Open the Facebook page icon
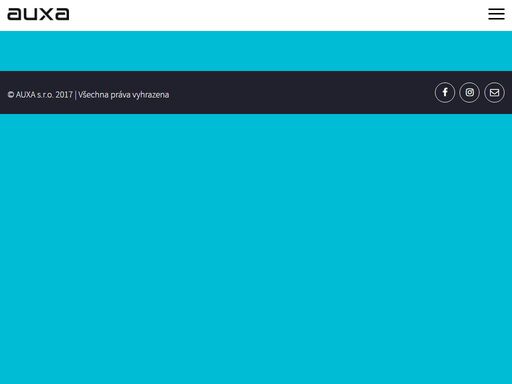Image resolution: width=512 pixels, height=384 pixels. pyautogui.click(x=445, y=92)
